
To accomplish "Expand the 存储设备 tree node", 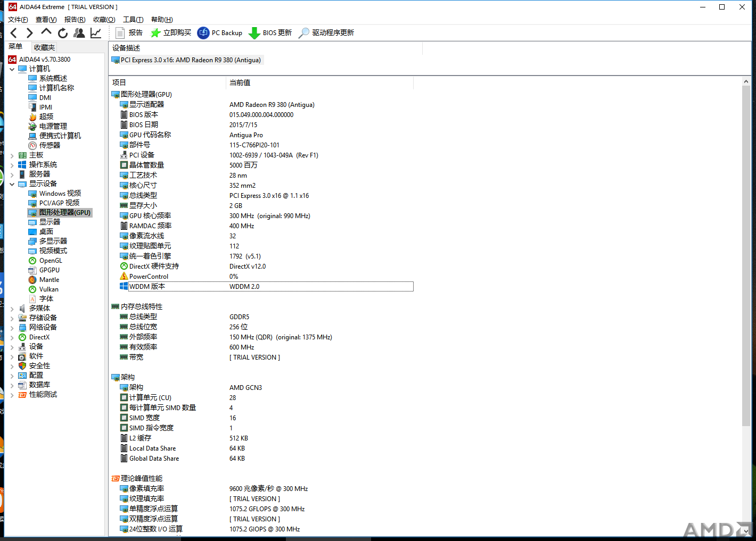I will tap(12, 318).
